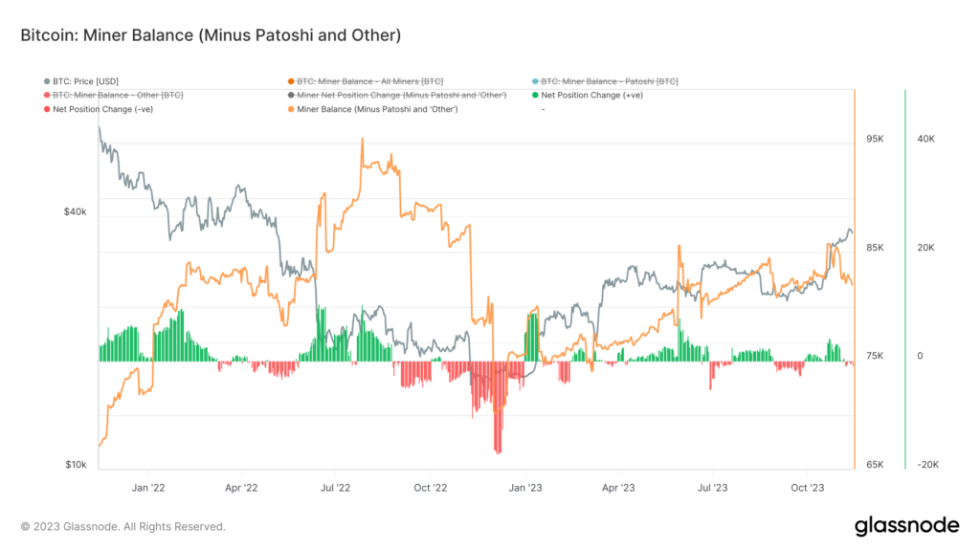
Task: Click the Oct '23 axis label
Action: click(809, 487)
